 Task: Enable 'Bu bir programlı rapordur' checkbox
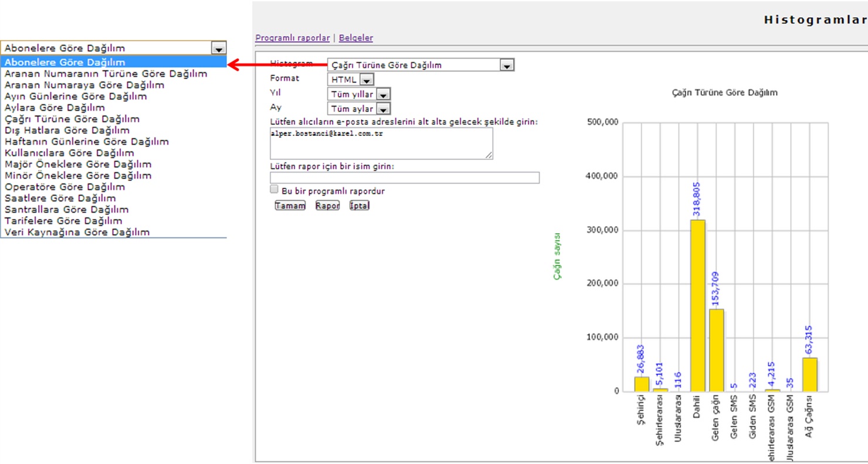pyautogui.click(x=274, y=189)
